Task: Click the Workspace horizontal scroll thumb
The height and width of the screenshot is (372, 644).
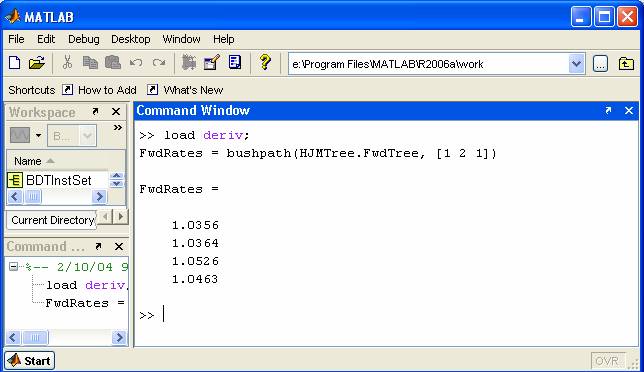Action: tap(33, 197)
